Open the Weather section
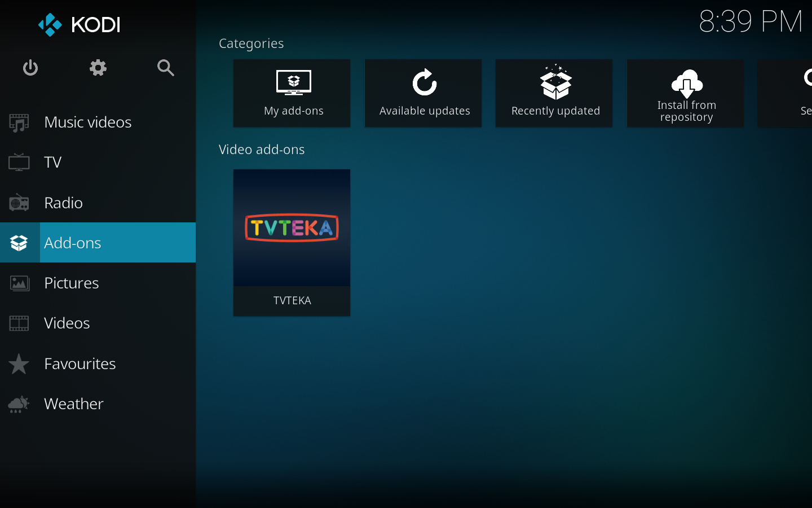This screenshot has width=812, height=508. point(74,404)
